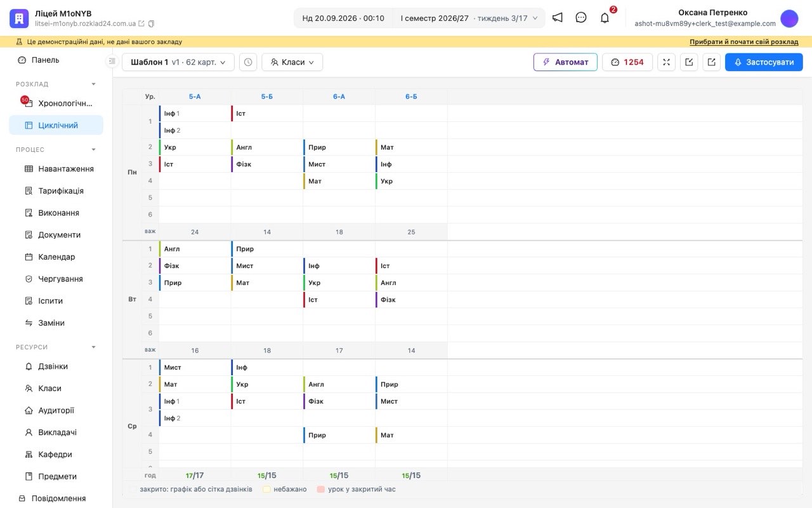
Task: Click the user avatar circle
Action: coord(789,18)
